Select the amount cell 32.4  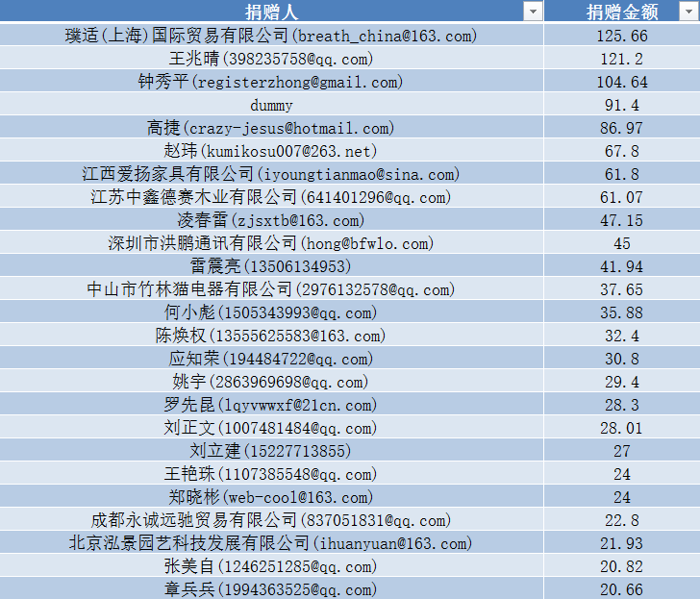click(622, 336)
